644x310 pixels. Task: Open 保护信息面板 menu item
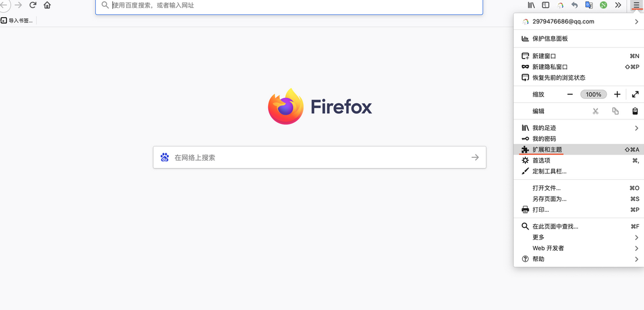tap(579, 38)
